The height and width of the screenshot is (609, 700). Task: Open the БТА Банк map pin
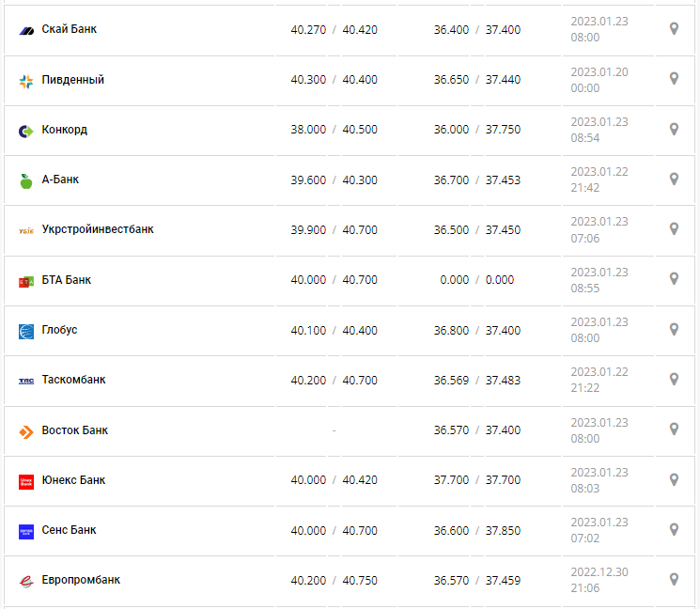point(674,278)
